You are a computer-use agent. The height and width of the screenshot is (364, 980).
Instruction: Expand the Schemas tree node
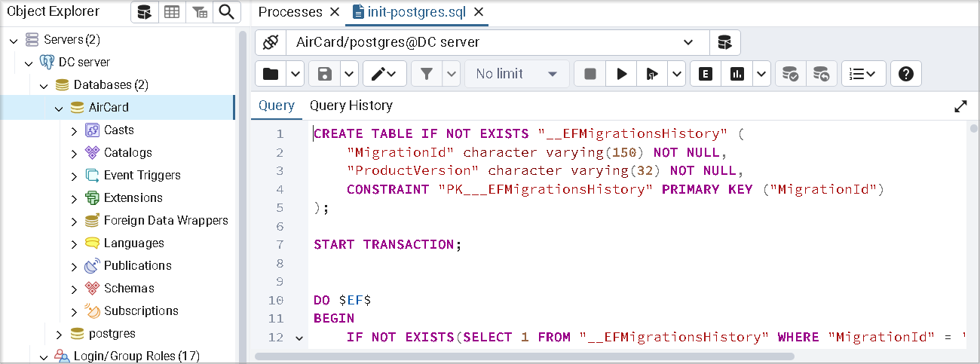(74, 289)
